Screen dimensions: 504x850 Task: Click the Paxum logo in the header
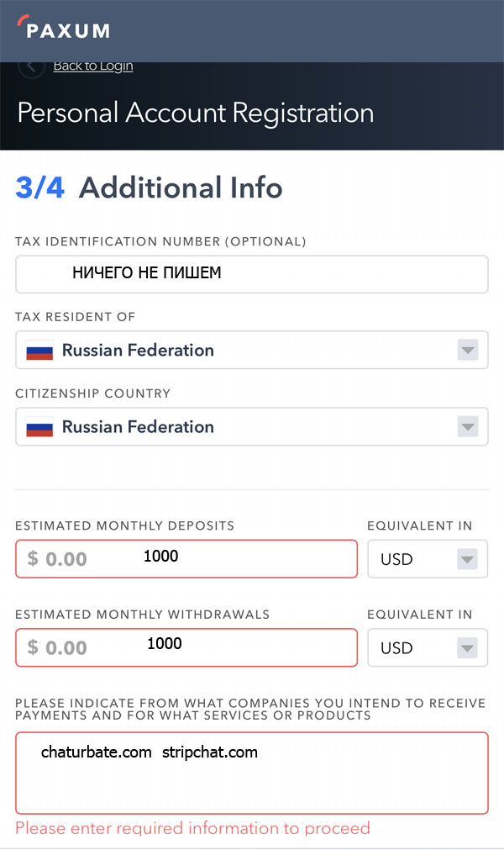63,29
